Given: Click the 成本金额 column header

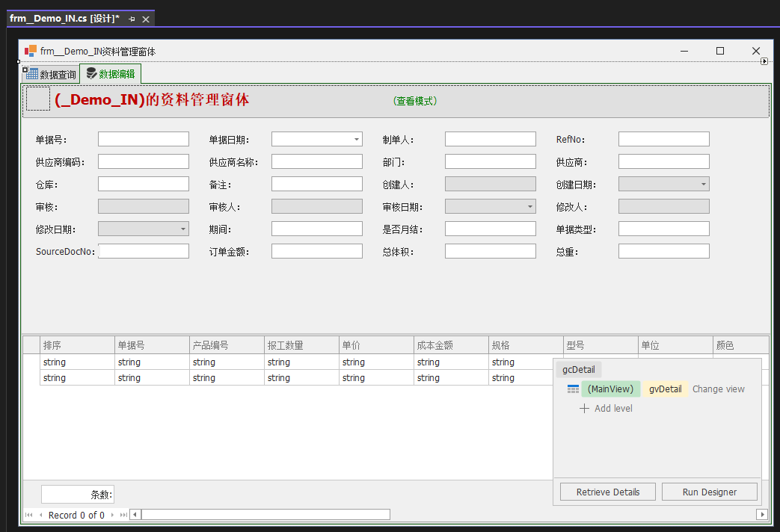Looking at the screenshot, I should point(451,345).
